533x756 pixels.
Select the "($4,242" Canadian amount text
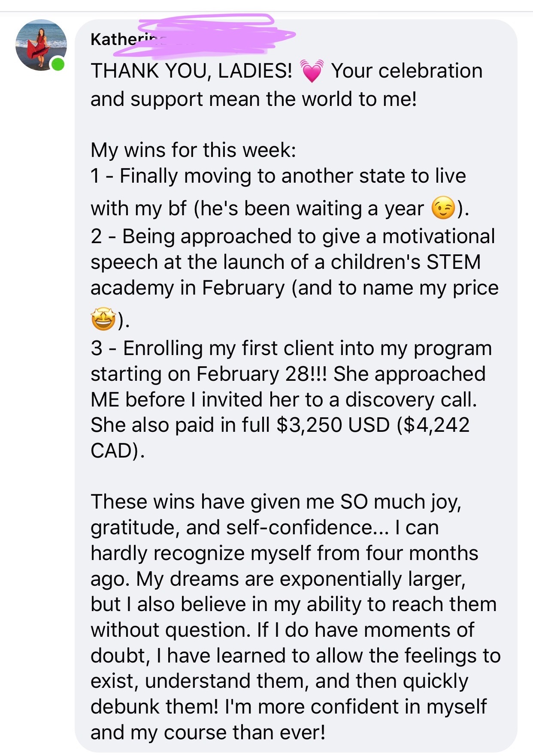tap(433, 425)
